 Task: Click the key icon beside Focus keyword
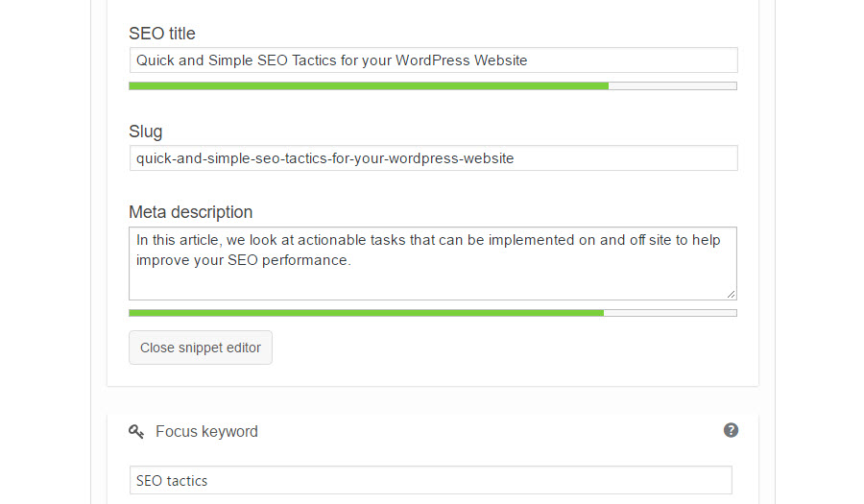(x=136, y=431)
